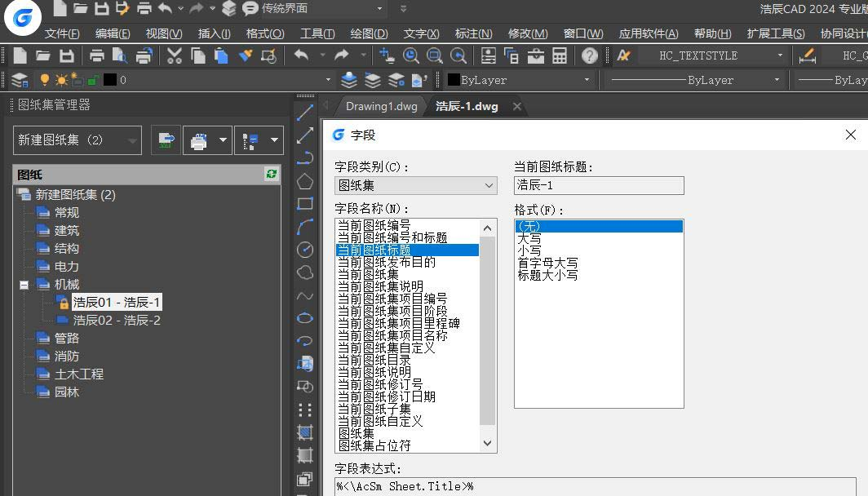This screenshot has height=496, width=868.
Task: Click the refresh icon in 图纸 header
Action: click(271, 174)
